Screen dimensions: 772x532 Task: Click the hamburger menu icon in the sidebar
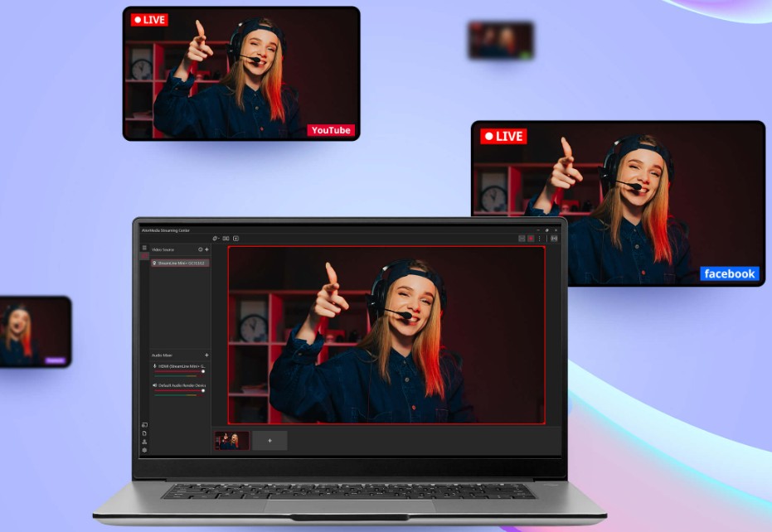(143, 248)
